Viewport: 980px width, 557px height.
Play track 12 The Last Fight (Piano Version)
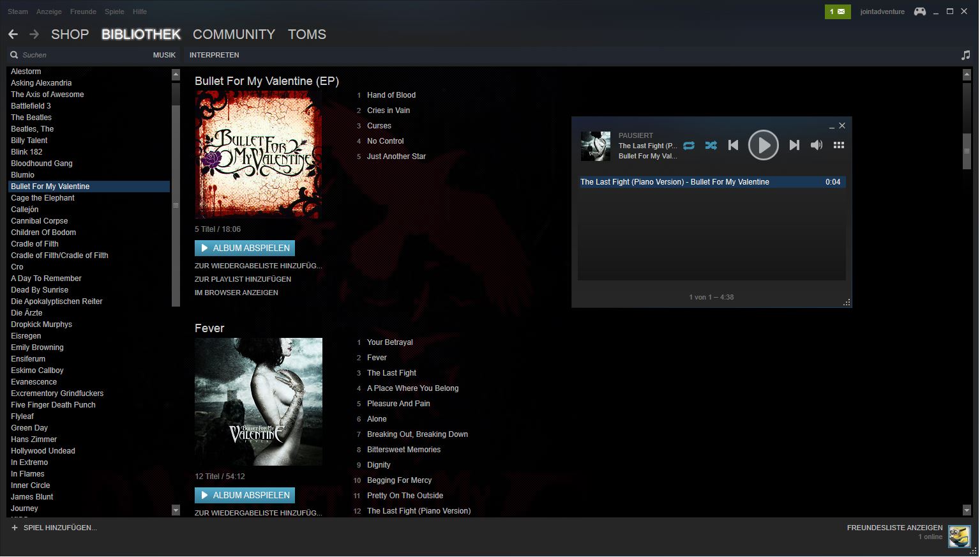[x=419, y=511]
